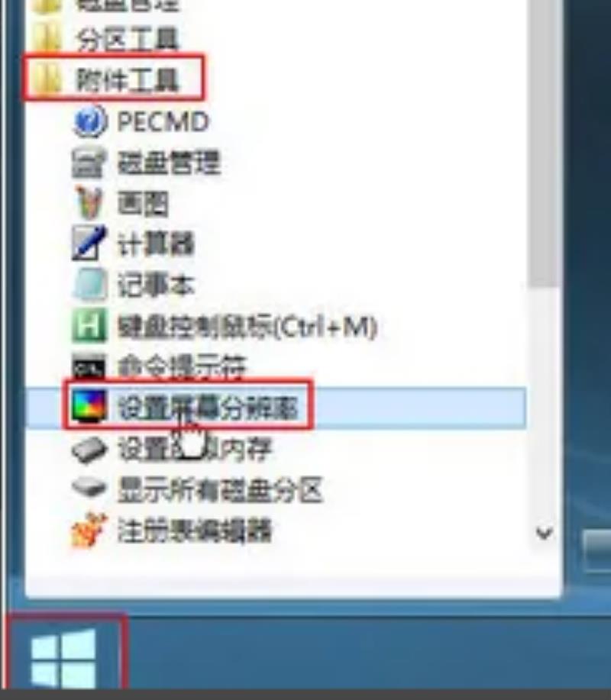This screenshot has width=611, height=700.
Task: Launch 计算器 via its icon
Action: point(89,243)
